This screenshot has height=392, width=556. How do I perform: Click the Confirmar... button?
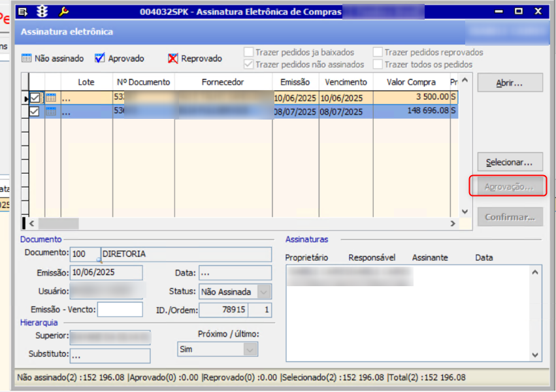510,217
